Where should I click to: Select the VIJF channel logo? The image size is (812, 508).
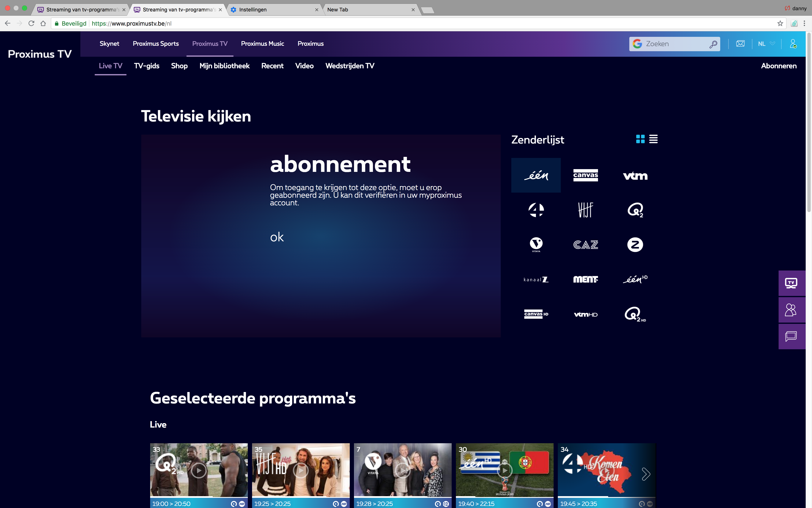(586, 210)
